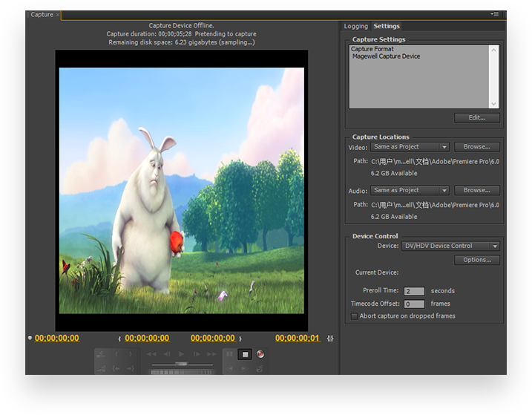Click the current position timecode 00;00;00;00

tap(57, 339)
